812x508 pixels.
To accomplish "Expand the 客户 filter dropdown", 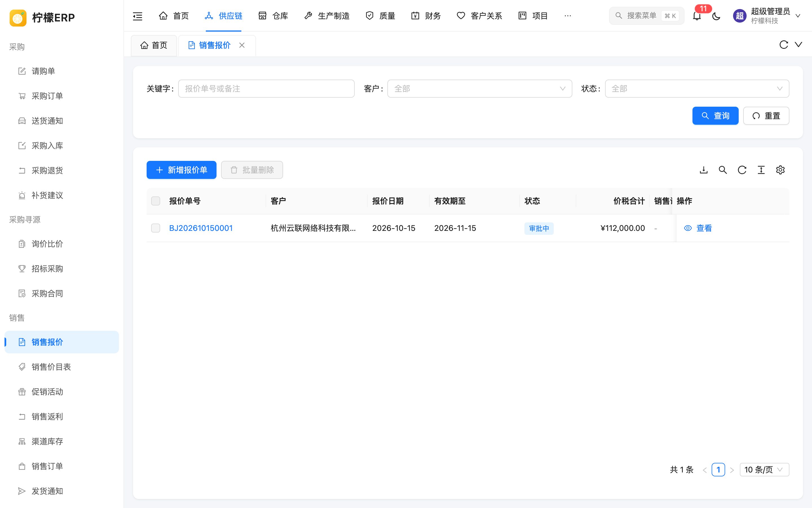I will (480, 89).
